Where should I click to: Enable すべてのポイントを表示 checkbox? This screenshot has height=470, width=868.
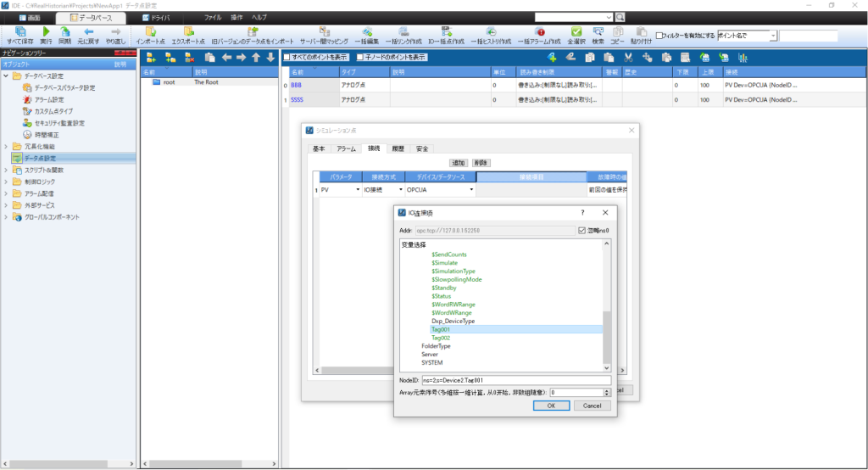287,58
